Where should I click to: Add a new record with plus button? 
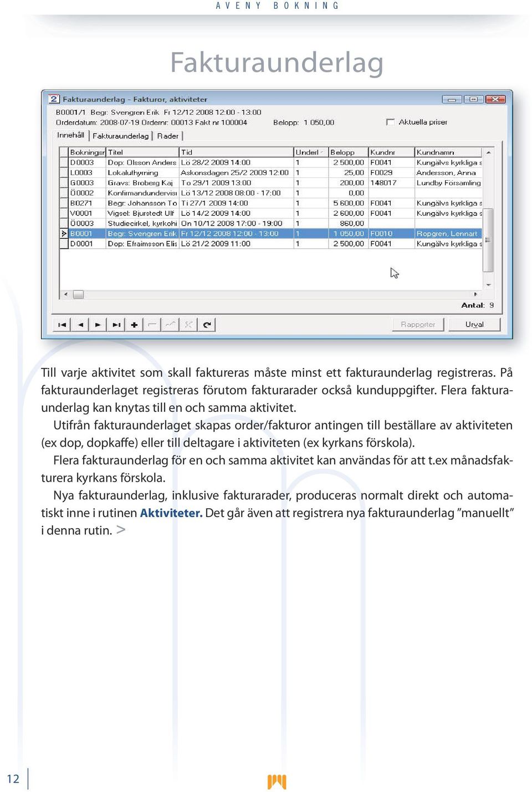(134, 325)
